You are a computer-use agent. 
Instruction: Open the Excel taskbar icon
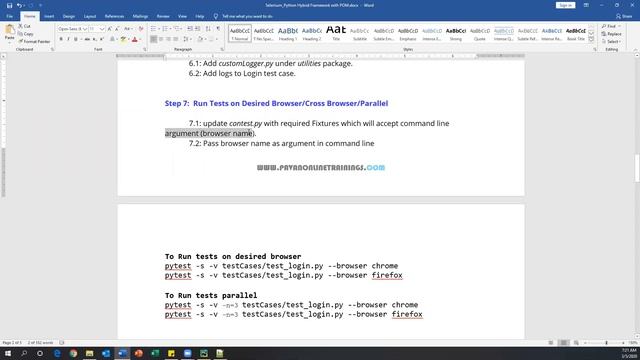point(155,353)
